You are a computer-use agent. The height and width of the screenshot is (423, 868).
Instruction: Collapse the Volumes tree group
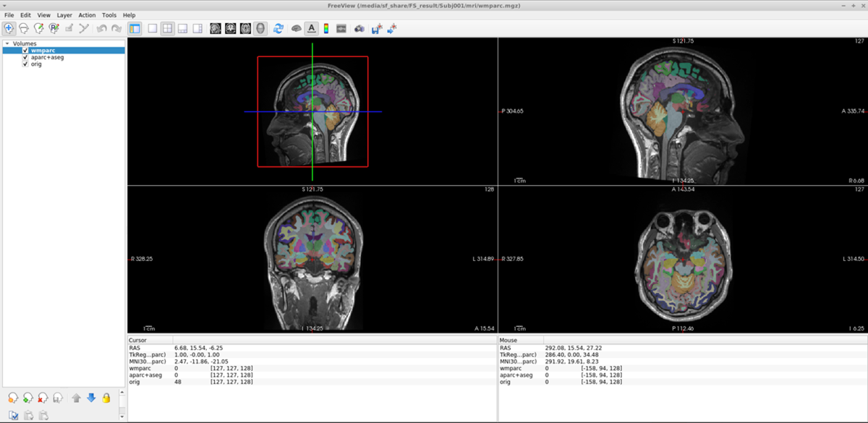[x=7, y=43]
